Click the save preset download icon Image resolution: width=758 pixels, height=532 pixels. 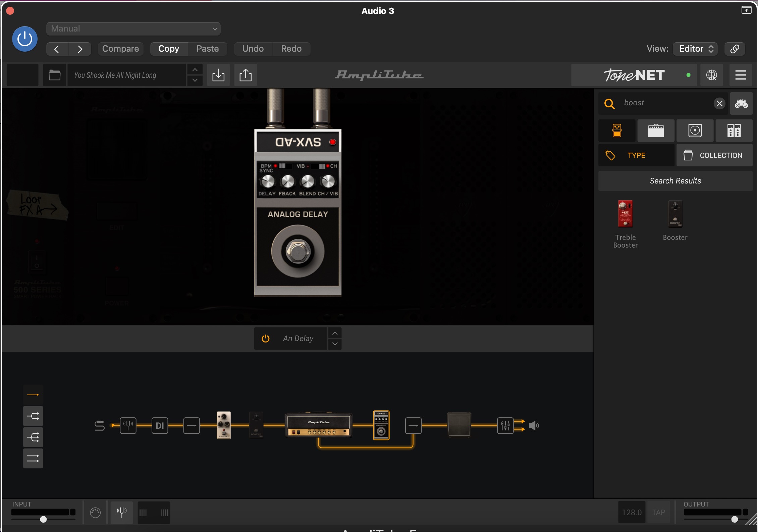pyautogui.click(x=218, y=75)
